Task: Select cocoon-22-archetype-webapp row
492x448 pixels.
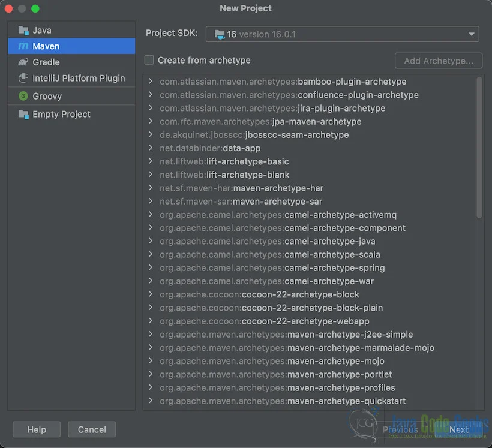Action: [x=311, y=321]
